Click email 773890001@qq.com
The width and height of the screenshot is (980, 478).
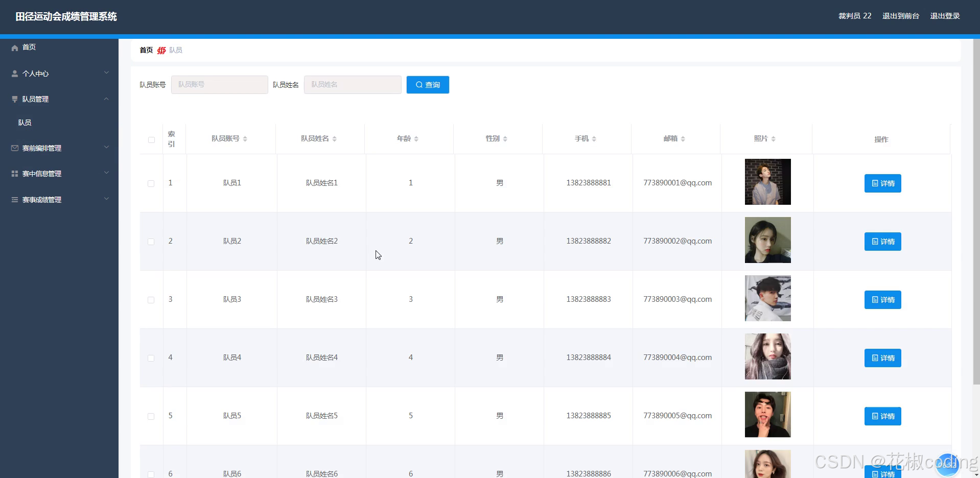[x=678, y=183]
